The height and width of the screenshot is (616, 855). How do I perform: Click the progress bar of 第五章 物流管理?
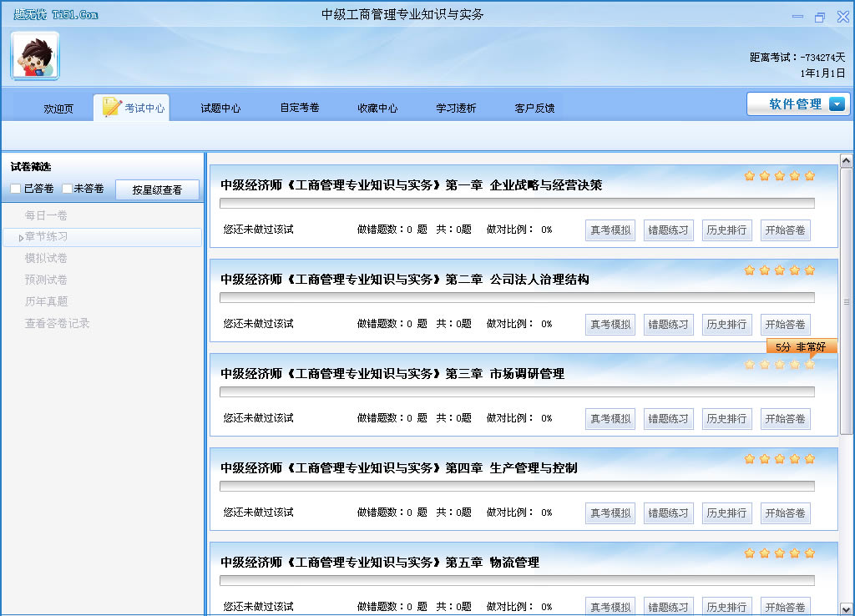click(x=517, y=581)
